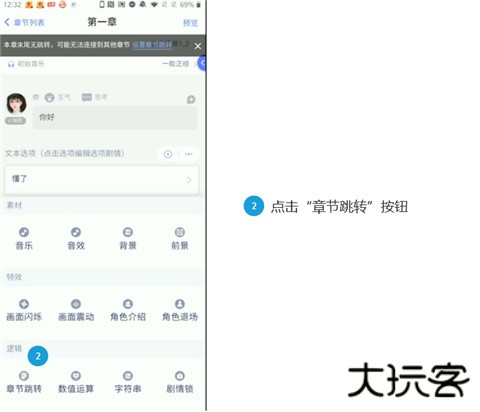Insert 音效 sound effect
This screenshot has height=412, width=480.
coord(76,239)
